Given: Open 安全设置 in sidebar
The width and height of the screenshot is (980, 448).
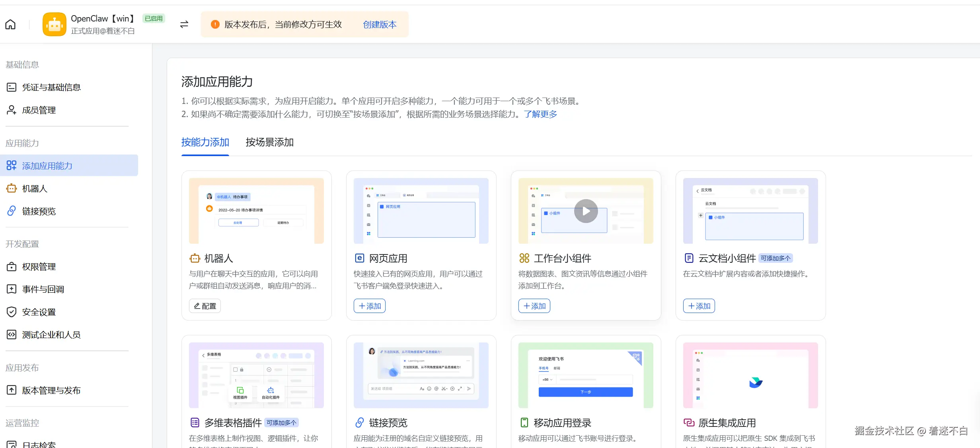Looking at the screenshot, I should click(39, 312).
